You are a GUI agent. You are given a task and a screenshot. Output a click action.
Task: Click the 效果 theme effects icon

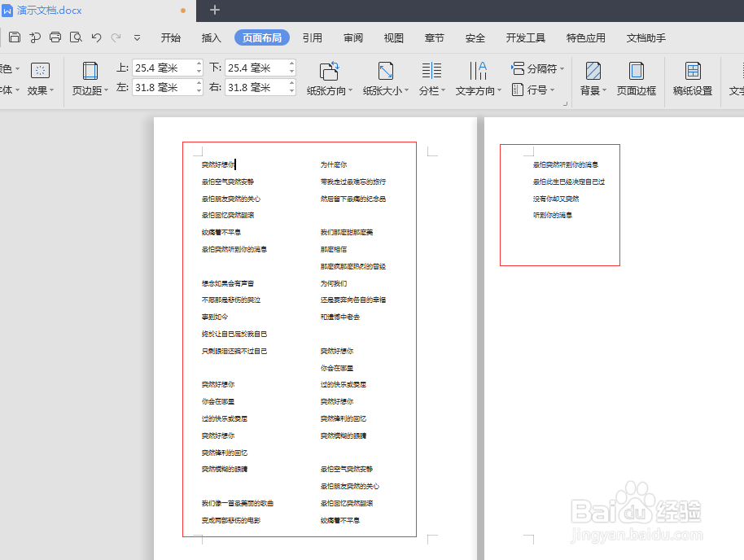click(41, 71)
